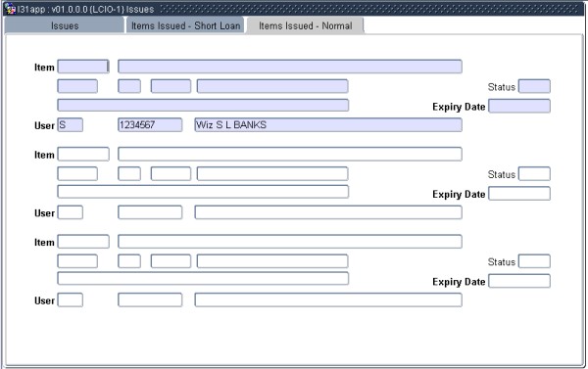The height and width of the screenshot is (369, 588).
Task: Click the Status field of the first record
Action: click(534, 86)
